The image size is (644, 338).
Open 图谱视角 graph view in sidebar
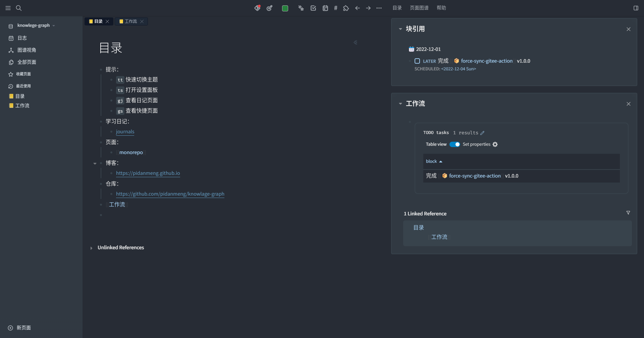(26, 50)
